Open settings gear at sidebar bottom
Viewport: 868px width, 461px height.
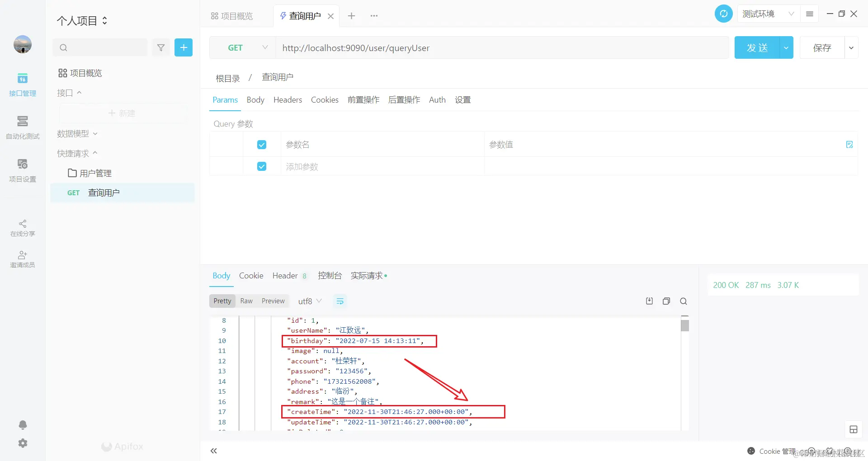23,443
